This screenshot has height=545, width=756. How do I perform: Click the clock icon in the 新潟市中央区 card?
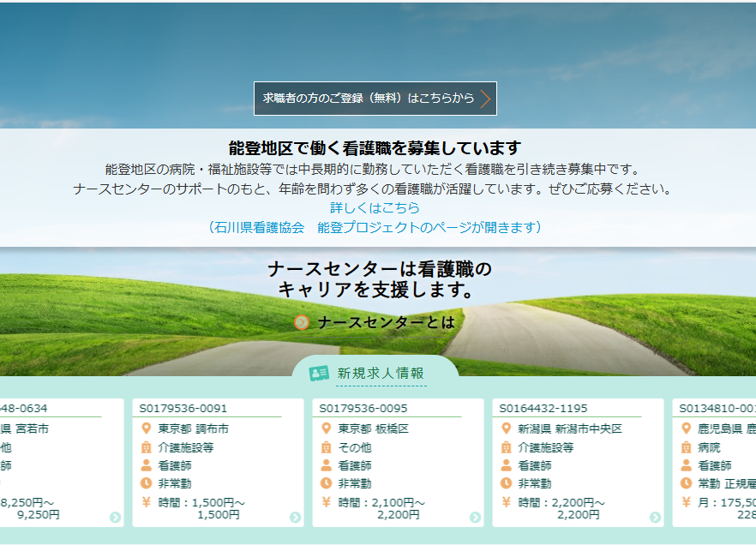coord(507,483)
